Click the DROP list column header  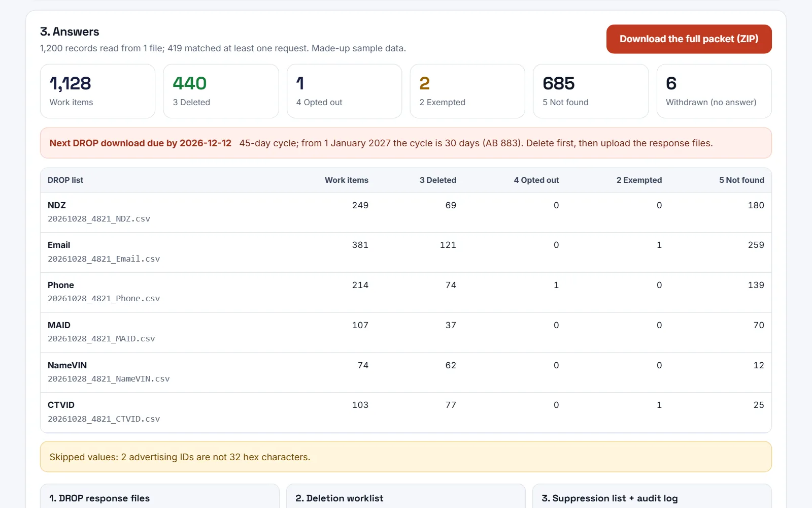65,180
